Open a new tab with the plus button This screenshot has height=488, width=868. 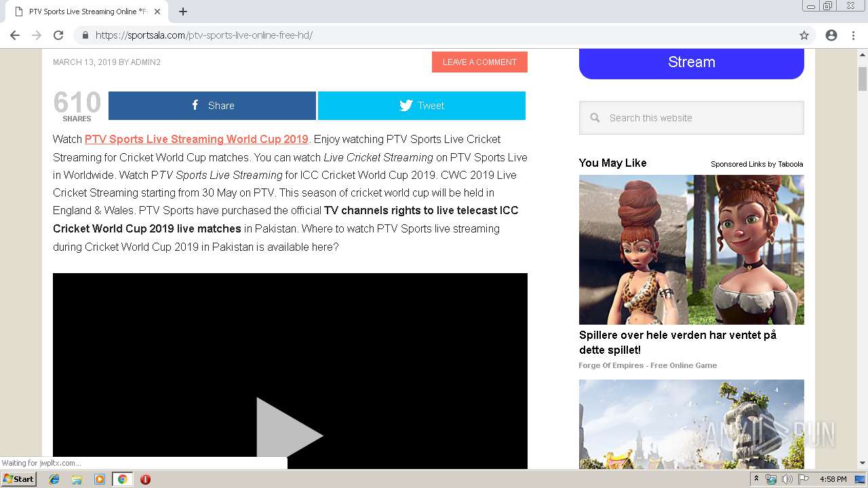[x=183, y=12]
